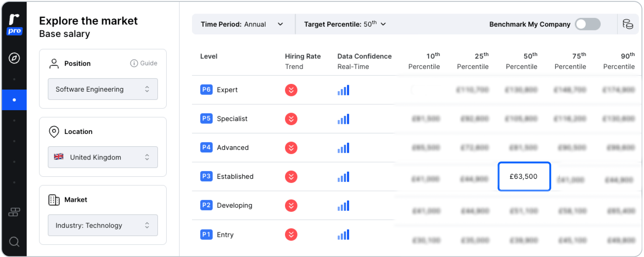Open the Software Engineering position dropdown
The height and width of the screenshot is (257, 644).
103,89
